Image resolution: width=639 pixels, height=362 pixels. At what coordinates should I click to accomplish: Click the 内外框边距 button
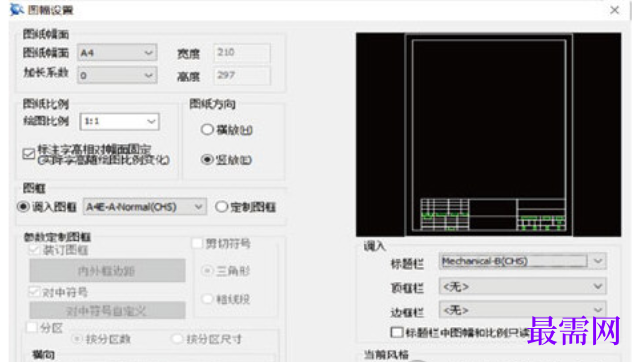click(x=107, y=271)
